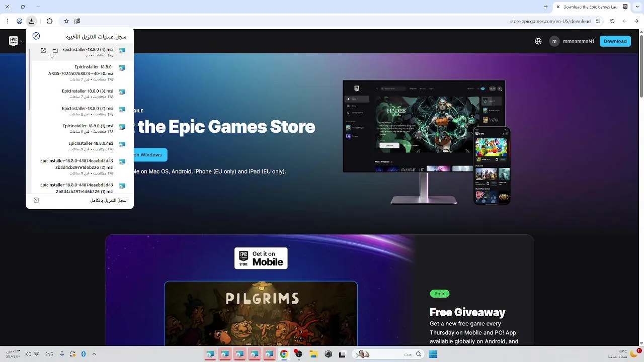Click the mobile phone store preview image
Screen dimensions: 644x362
(492, 166)
